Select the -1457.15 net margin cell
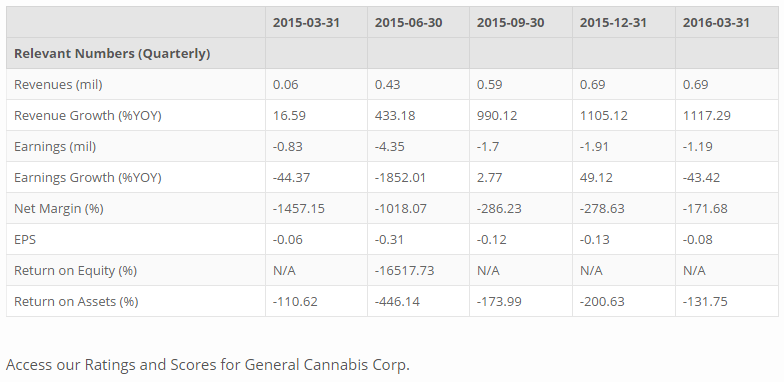This screenshot has width=784, height=382. click(x=298, y=208)
